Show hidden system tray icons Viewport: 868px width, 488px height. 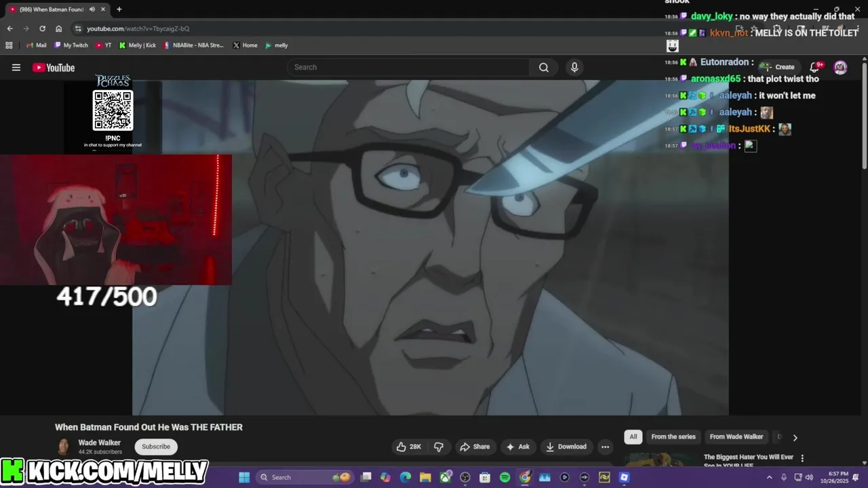(x=769, y=478)
